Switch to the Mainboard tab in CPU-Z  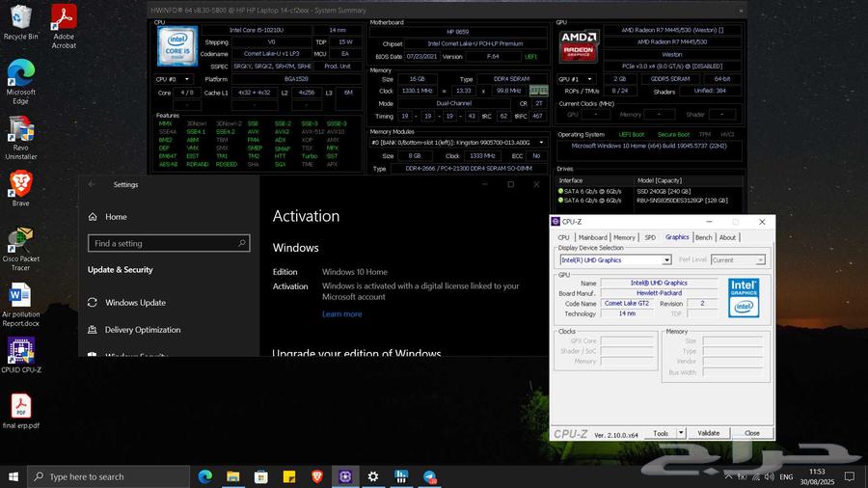pyautogui.click(x=592, y=237)
